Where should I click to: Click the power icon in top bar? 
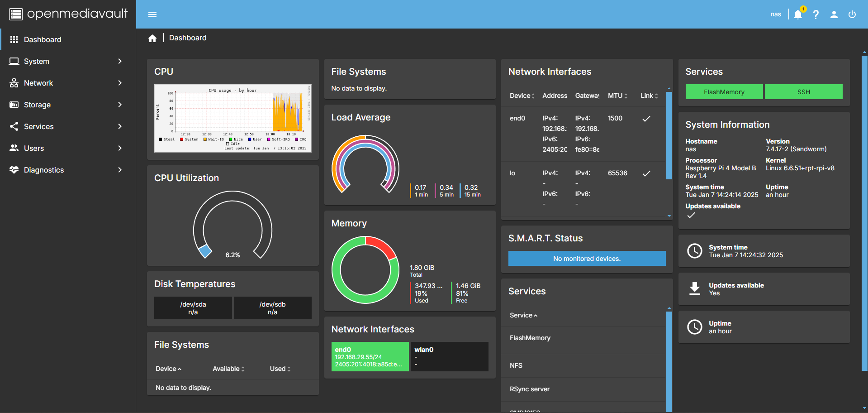point(852,14)
